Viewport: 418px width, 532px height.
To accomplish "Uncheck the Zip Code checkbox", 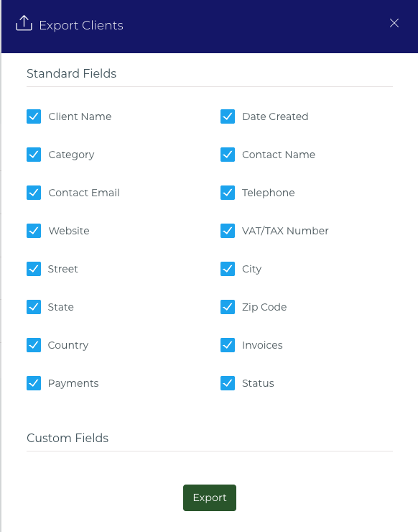I will [x=228, y=307].
